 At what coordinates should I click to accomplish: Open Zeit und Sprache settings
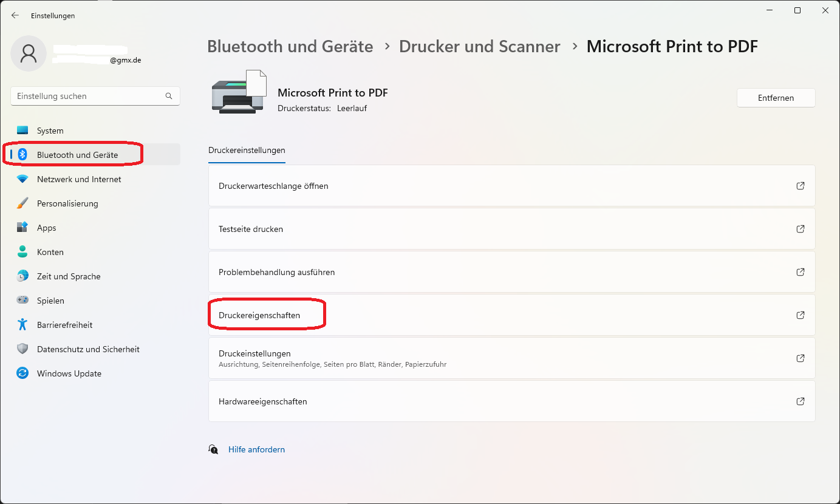click(x=69, y=276)
